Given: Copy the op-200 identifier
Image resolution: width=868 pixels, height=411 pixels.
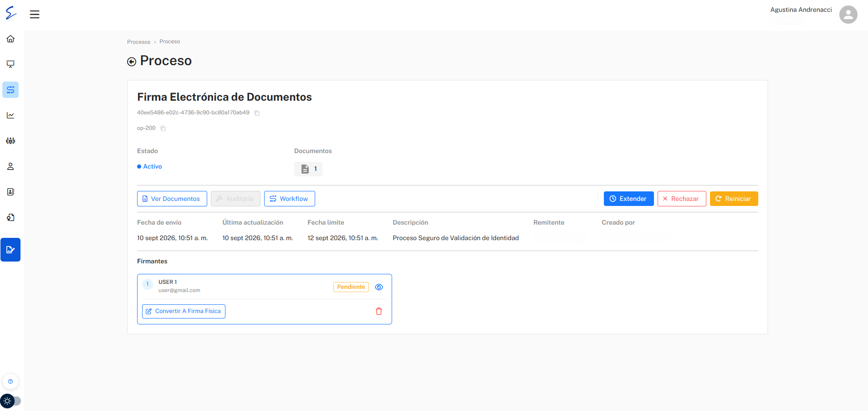Looking at the screenshot, I should coord(163,128).
